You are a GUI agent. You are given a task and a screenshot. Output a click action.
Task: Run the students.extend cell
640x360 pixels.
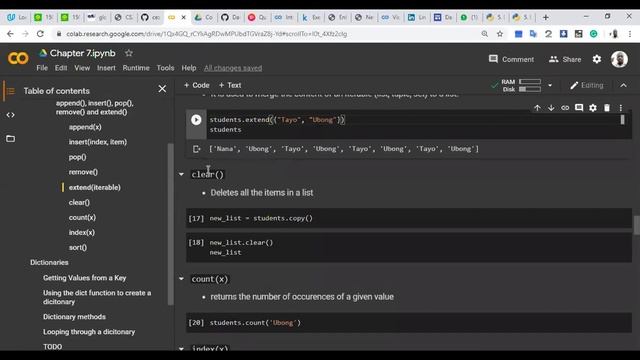(196, 120)
